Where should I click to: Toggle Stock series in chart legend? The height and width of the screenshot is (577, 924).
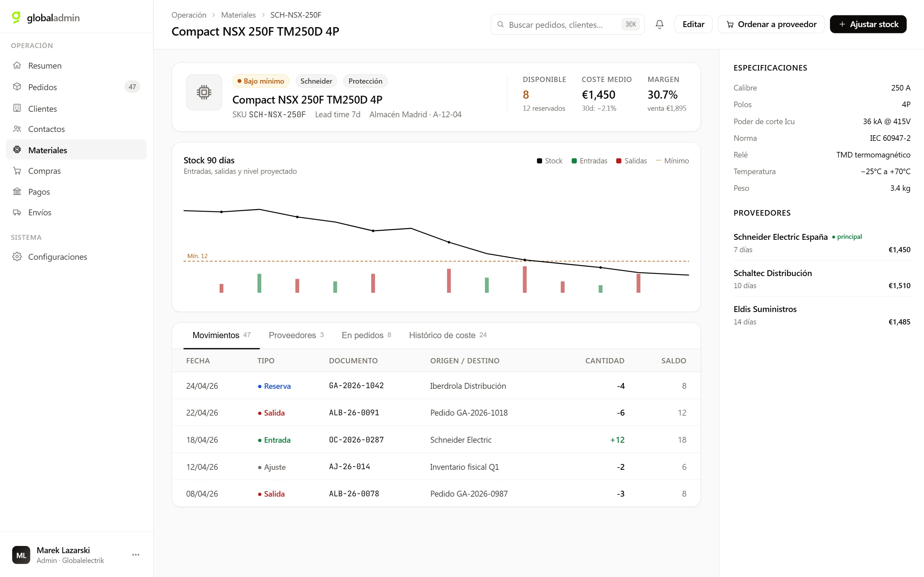[549, 161]
